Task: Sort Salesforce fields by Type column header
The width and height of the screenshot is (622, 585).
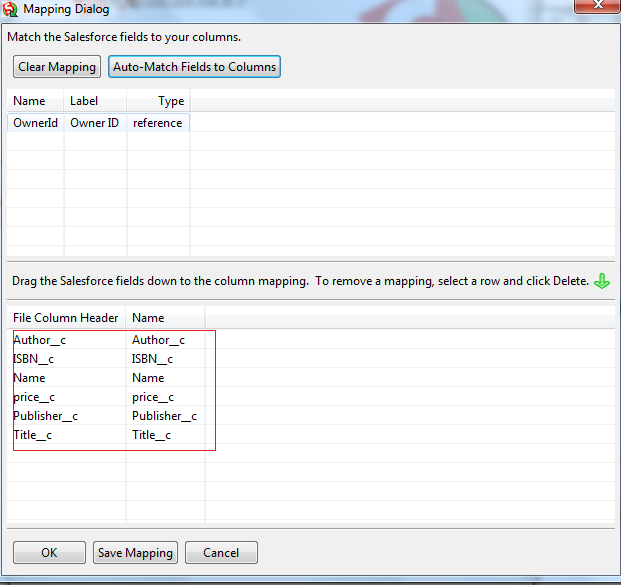Action: click(x=158, y=101)
